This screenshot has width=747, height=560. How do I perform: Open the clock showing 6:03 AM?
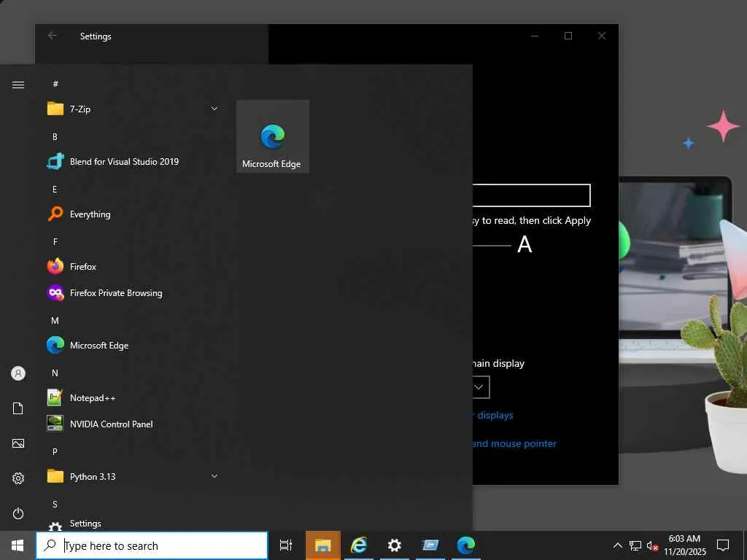click(684, 545)
